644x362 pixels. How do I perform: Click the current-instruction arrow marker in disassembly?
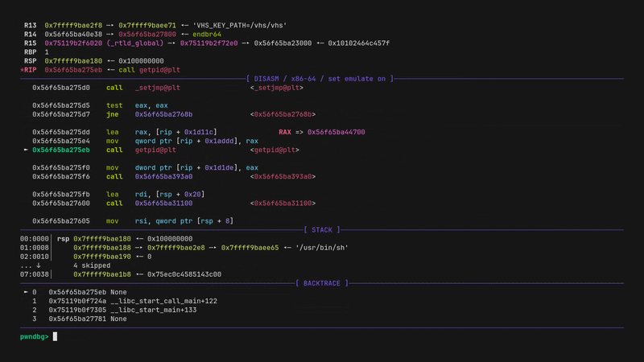click(x=26, y=150)
